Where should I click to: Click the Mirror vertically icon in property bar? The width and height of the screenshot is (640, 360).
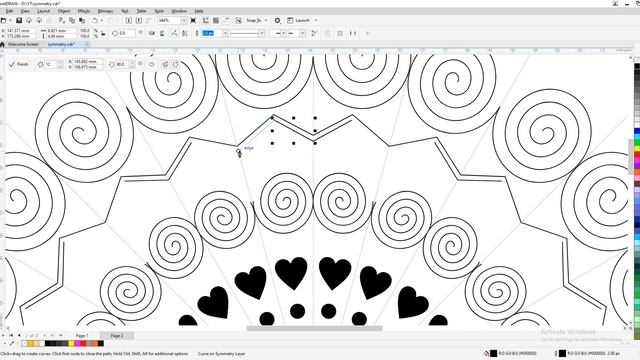point(162,33)
